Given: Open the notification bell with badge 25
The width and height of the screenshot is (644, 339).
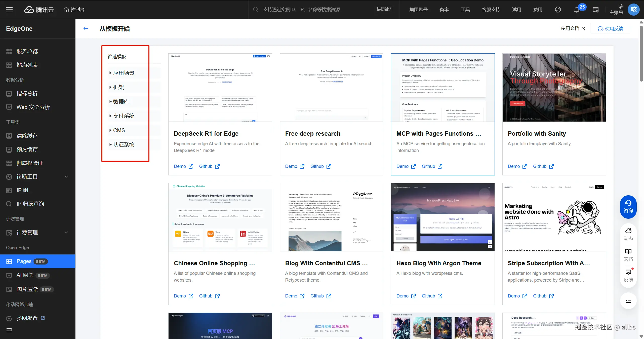Looking at the screenshot, I should 577,10.
